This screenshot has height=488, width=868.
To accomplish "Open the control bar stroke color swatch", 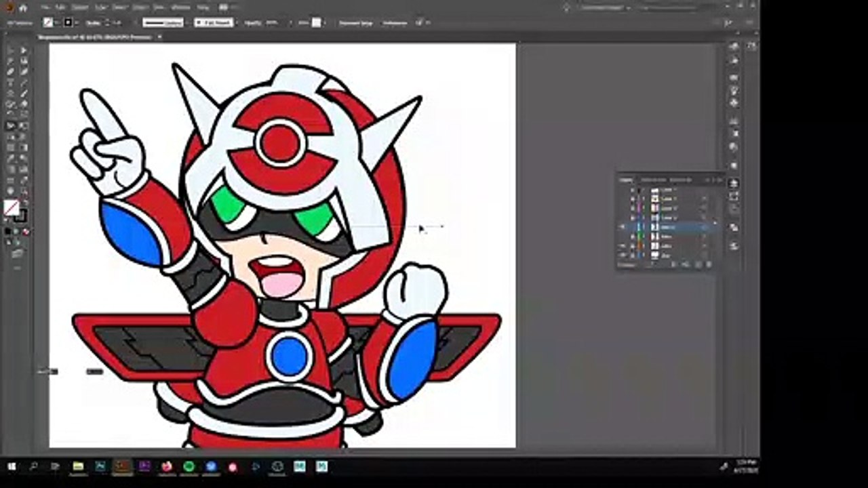I will [68, 22].
